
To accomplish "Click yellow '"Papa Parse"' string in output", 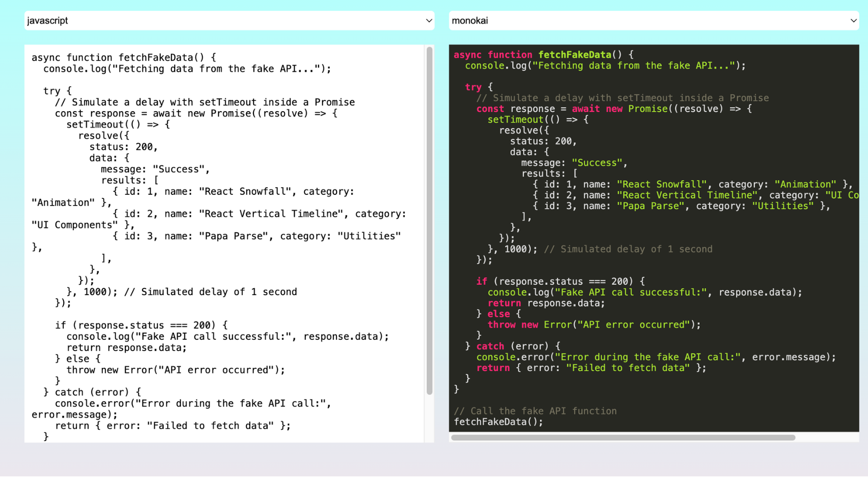I will pos(651,206).
